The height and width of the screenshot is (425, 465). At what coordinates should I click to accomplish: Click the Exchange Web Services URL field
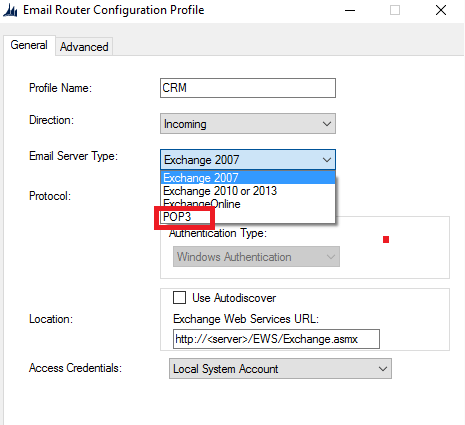pos(276,339)
